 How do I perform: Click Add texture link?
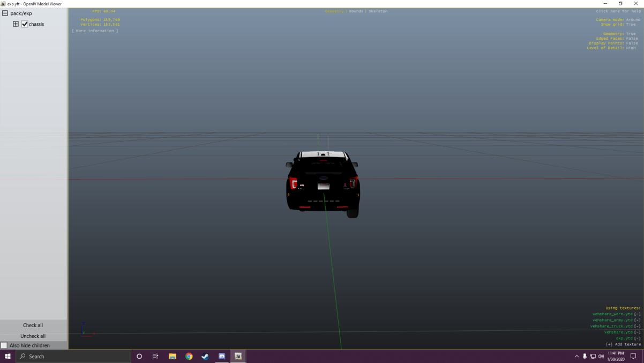pos(623,344)
